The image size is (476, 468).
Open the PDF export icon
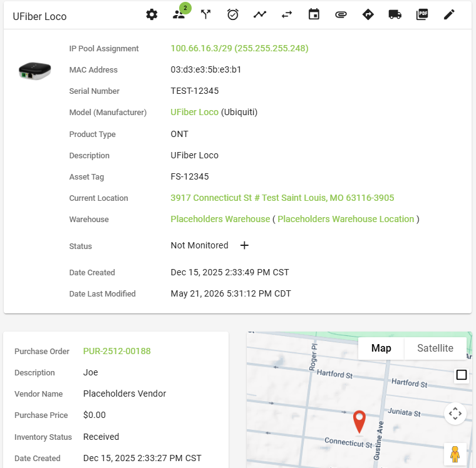422,14
